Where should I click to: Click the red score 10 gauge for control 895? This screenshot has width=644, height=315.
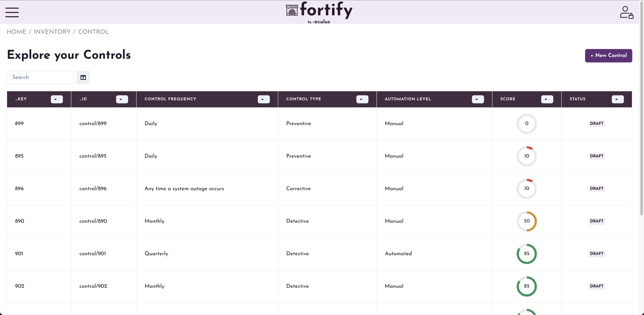526,156
